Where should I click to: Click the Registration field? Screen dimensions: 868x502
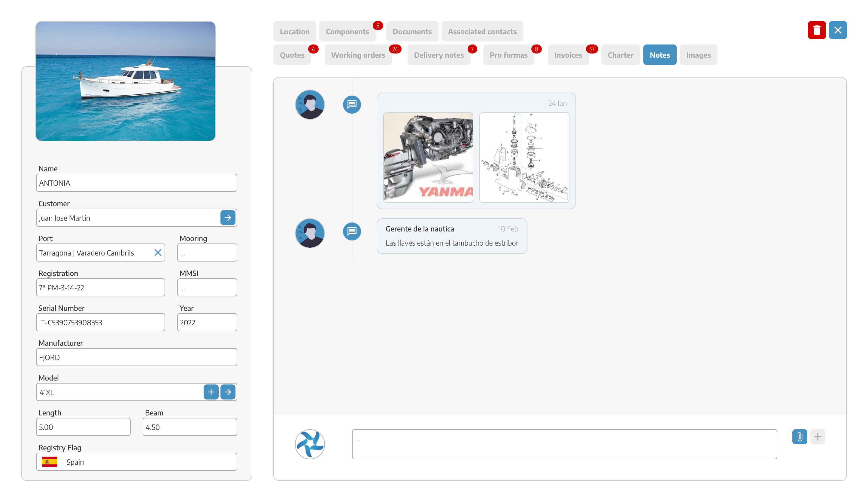click(101, 288)
